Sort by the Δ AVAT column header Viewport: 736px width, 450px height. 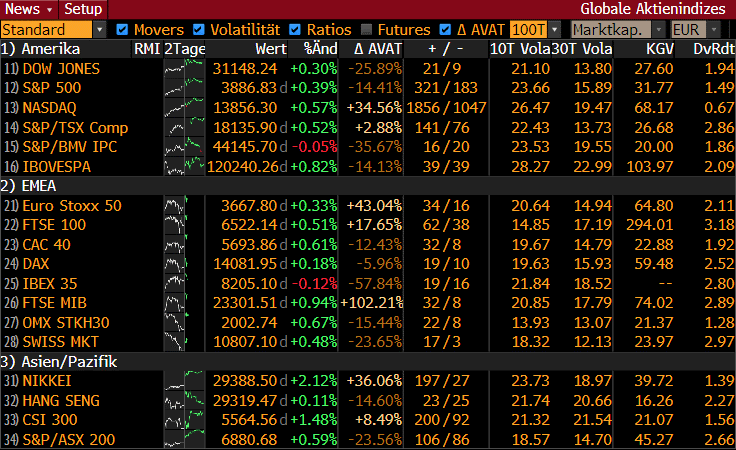tap(378, 49)
